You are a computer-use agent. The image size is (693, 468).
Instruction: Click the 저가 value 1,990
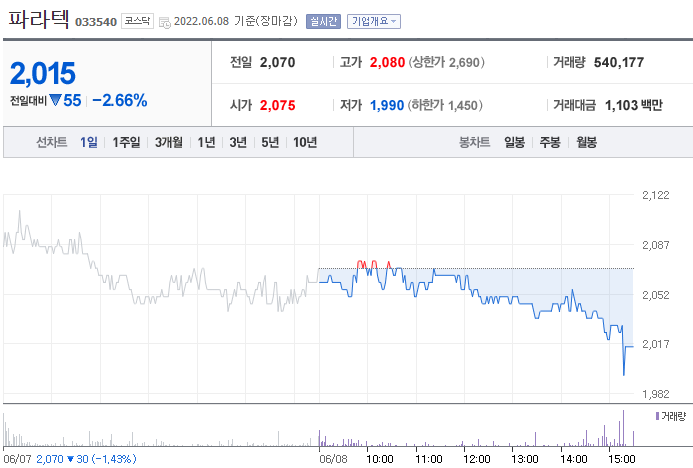[x=387, y=105]
